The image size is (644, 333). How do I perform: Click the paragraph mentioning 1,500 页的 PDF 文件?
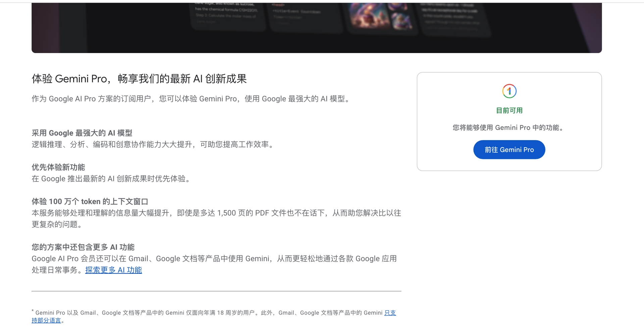click(x=216, y=219)
